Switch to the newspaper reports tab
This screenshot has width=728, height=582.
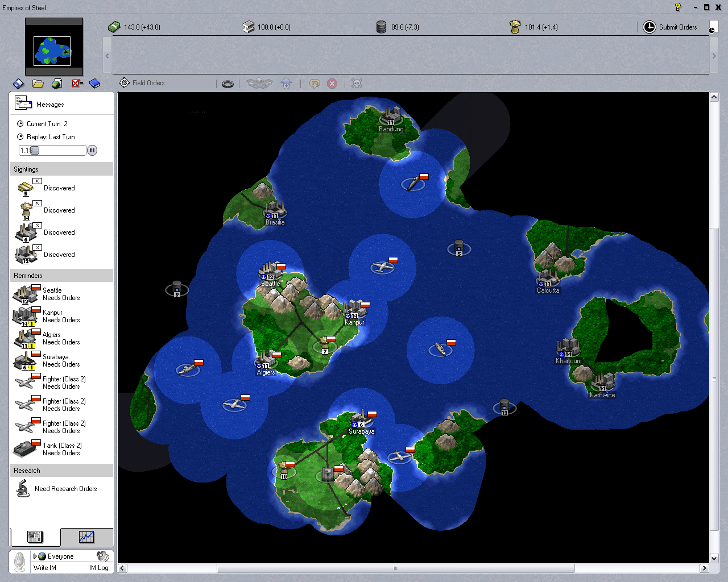(x=35, y=537)
